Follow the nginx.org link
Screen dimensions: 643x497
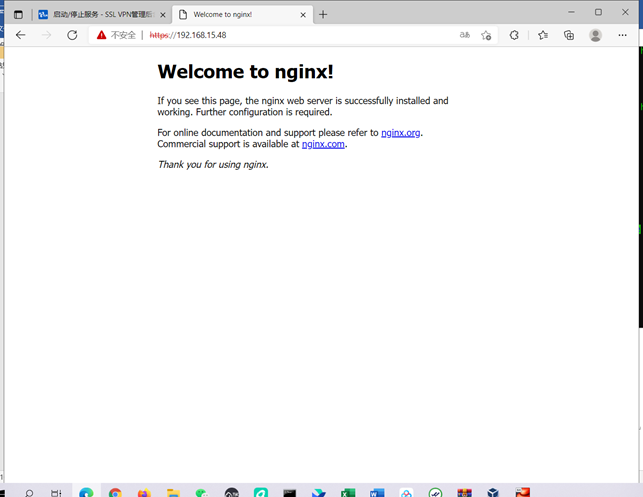(x=401, y=133)
